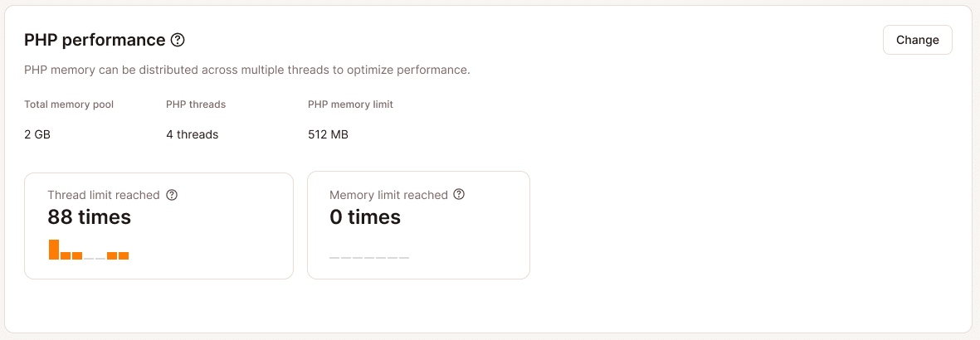
Task: Select the PHP memory limit label
Action: click(350, 104)
